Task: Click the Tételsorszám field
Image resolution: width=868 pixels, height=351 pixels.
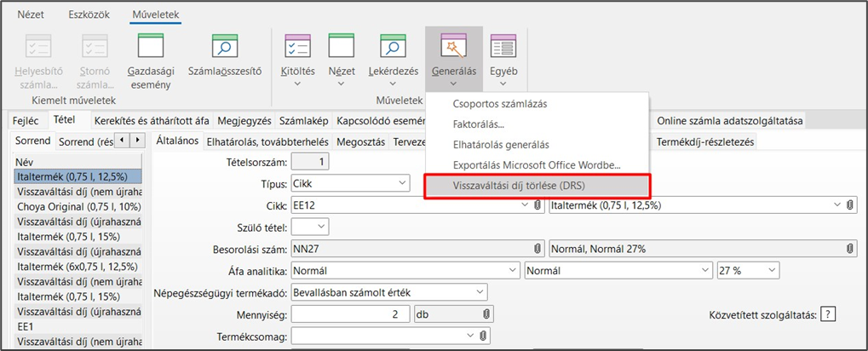Action: click(x=310, y=162)
